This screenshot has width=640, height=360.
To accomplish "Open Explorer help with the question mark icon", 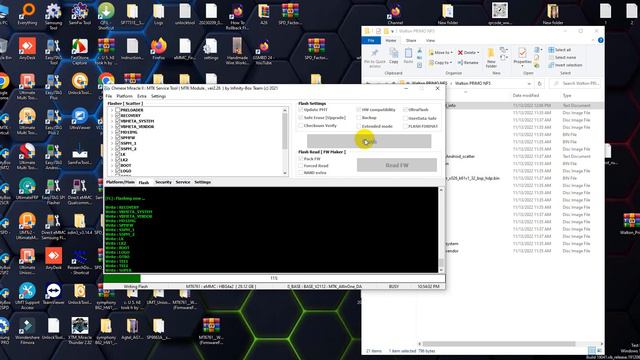I will (600, 40).
